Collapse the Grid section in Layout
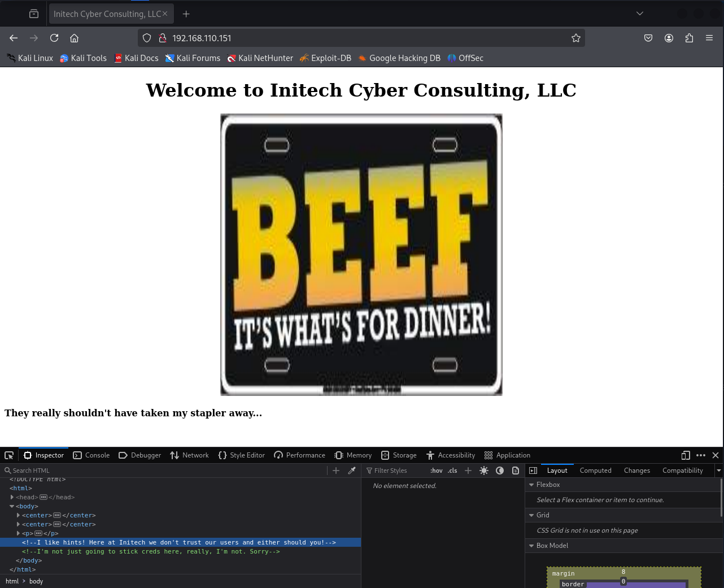This screenshot has width=724, height=588. pyautogui.click(x=531, y=515)
